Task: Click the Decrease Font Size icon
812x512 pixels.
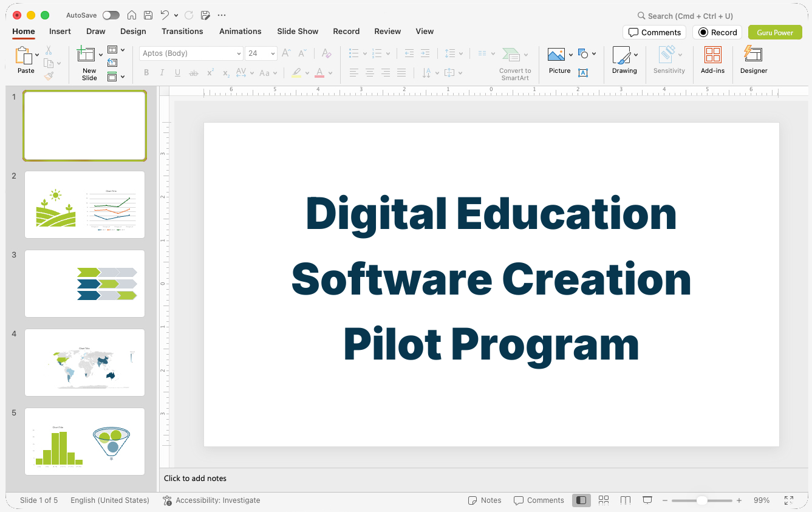Action: click(302, 53)
